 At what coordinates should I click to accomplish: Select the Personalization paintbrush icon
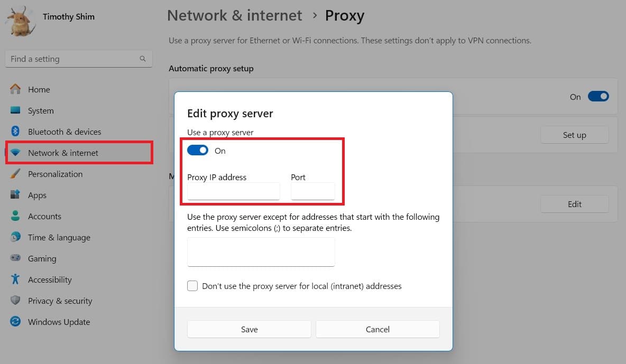(15, 174)
